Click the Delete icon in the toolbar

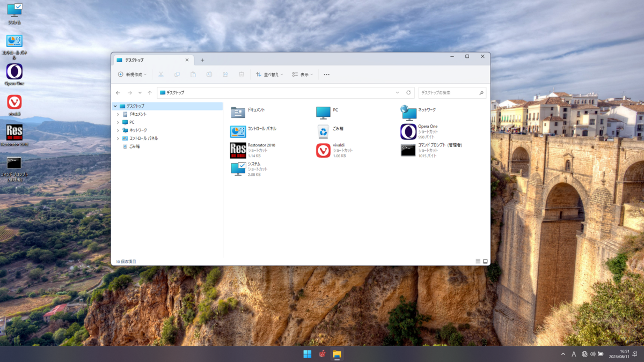(x=241, y=74)
